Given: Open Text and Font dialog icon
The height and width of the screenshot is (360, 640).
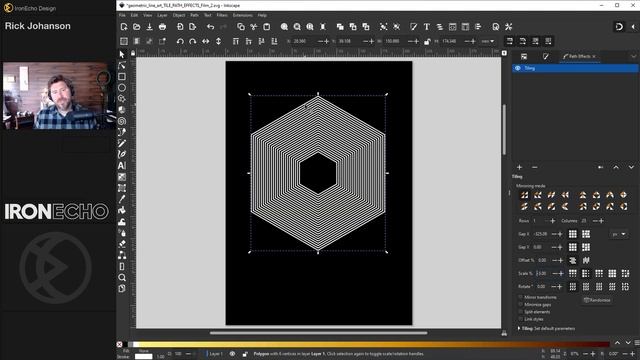Looking at the screenshot, I should 427,27.
